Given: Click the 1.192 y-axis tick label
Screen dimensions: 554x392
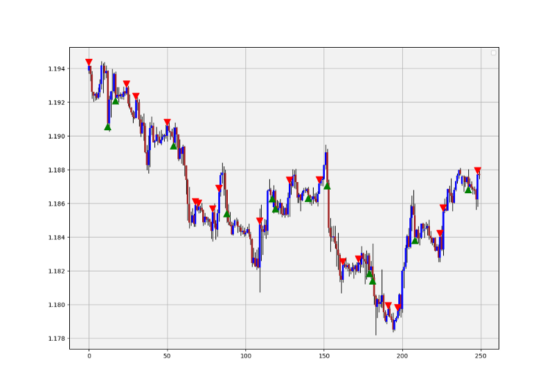Looking at the screenshot, I should (57, 103).
